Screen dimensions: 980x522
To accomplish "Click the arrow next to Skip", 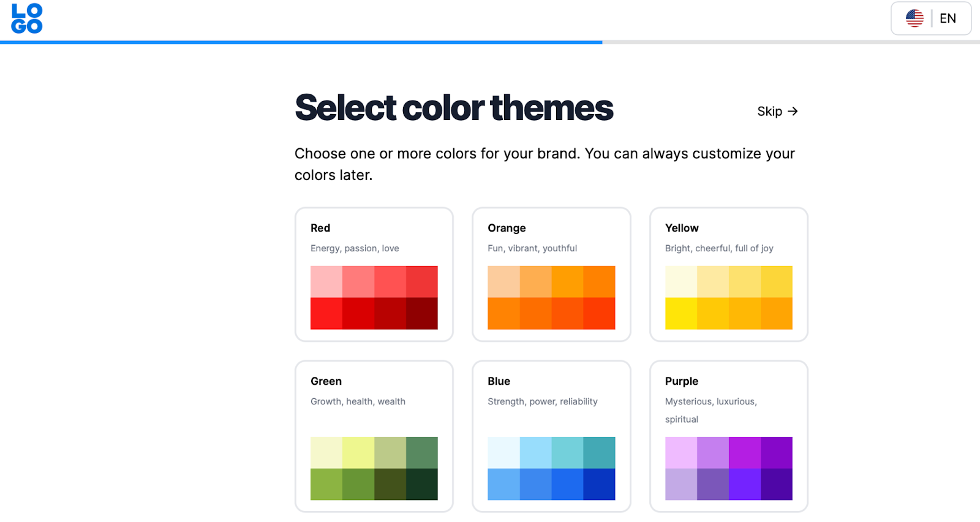I will point(793,112).
